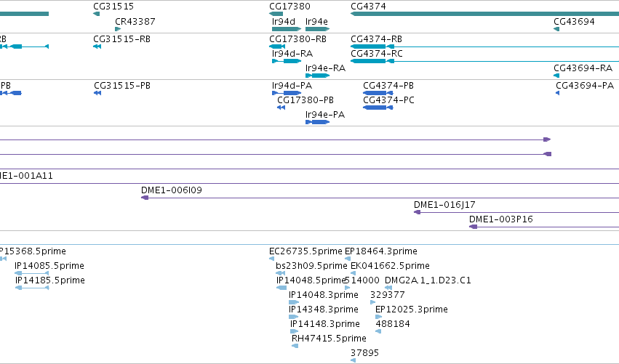Click the CG4374 gene label
619x364 pixels.
[368, 7]
